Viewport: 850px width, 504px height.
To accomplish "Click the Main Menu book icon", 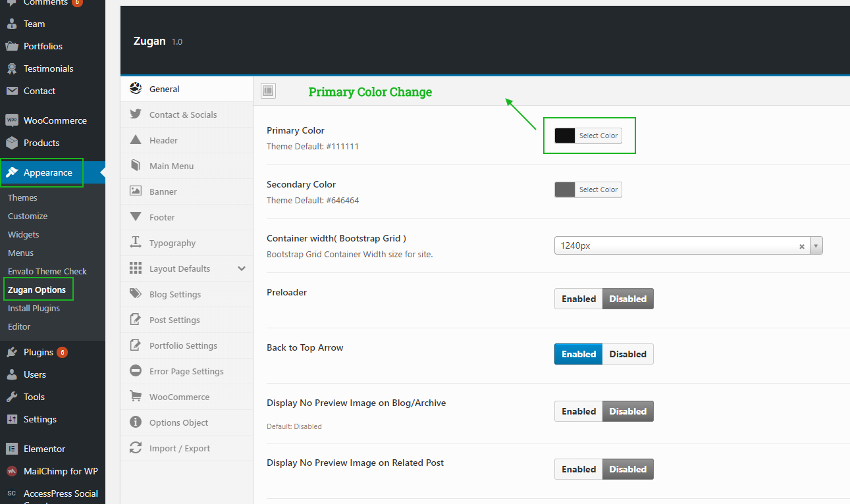I will point(136,166).
